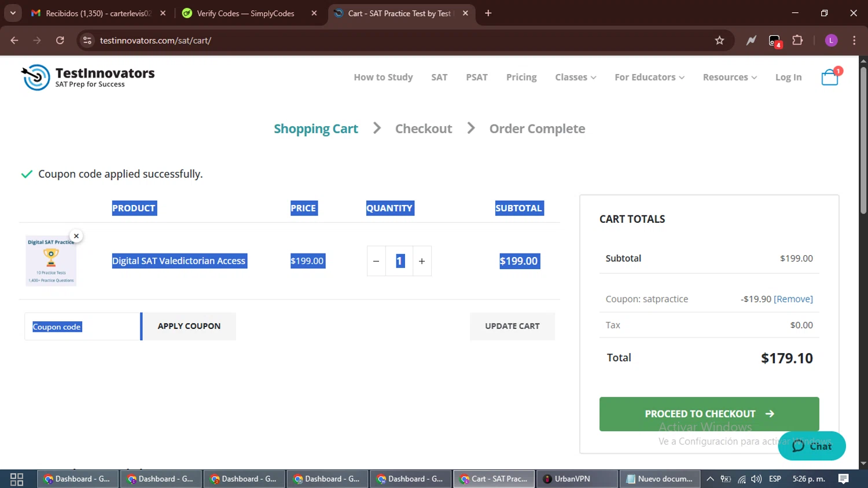Click the TestInnovators logo
868x488 pixels.
88,78
